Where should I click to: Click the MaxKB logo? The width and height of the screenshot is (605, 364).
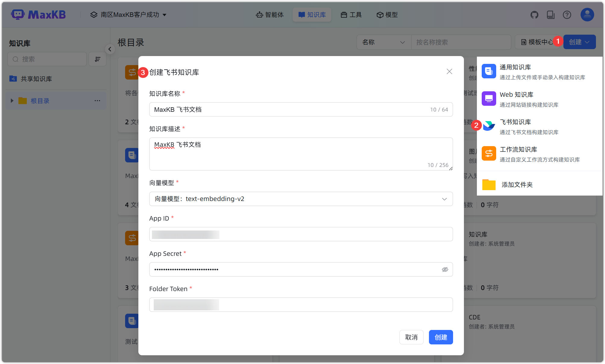(38, 14)
